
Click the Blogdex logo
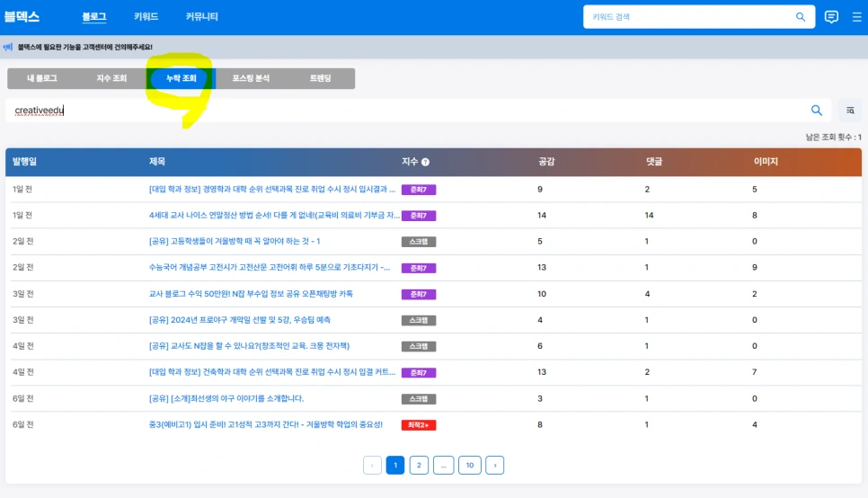22,16
